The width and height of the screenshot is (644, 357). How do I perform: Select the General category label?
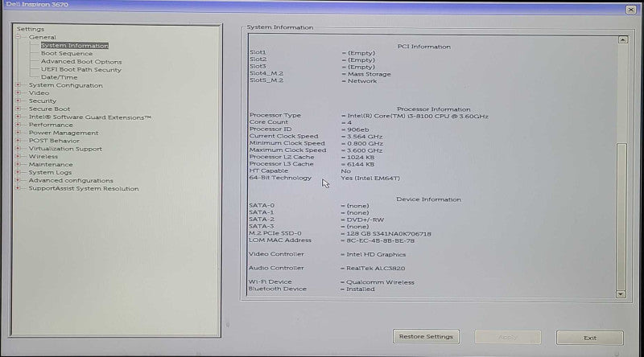pos(43,37)
